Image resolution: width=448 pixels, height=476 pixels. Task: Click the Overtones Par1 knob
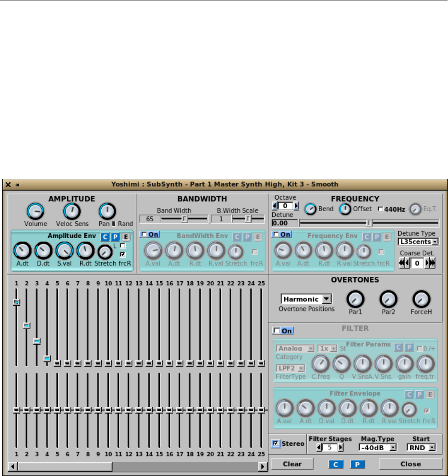pos(355,299)
